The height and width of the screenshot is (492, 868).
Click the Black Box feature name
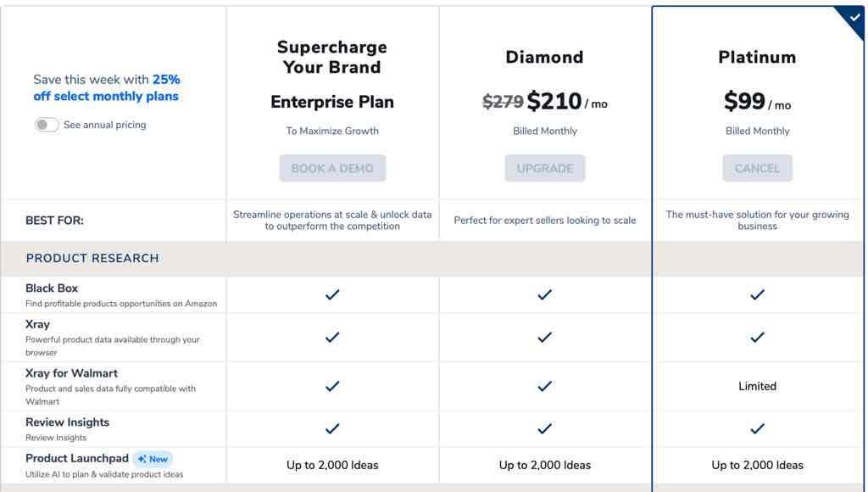pos(52,288)
